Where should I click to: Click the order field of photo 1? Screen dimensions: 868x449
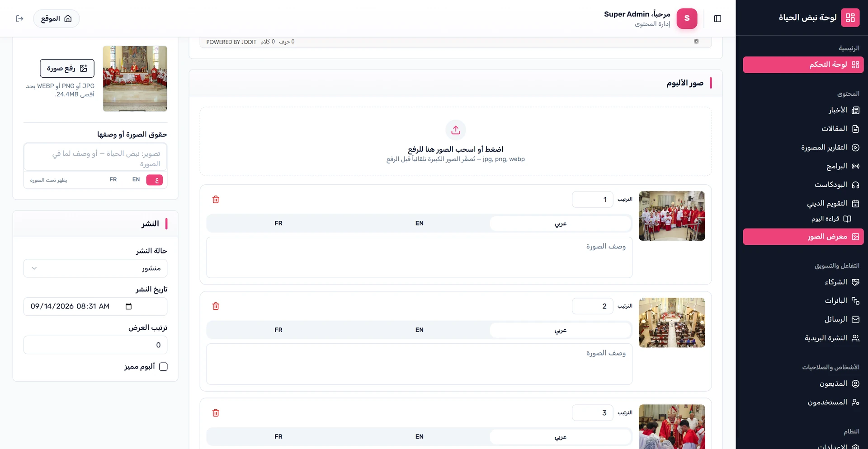click(592, 199)
